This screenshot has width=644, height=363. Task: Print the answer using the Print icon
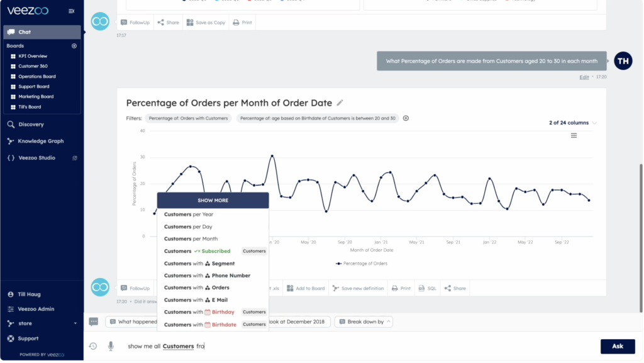pyautogui.click(x=401, y=288)
